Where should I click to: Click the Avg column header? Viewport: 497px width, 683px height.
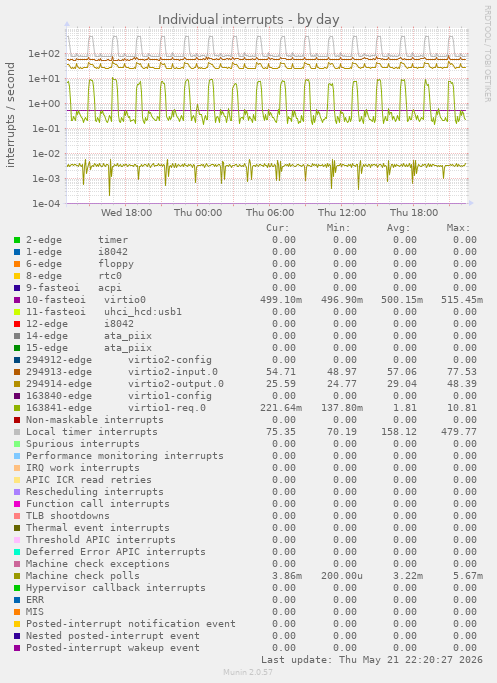399,228
